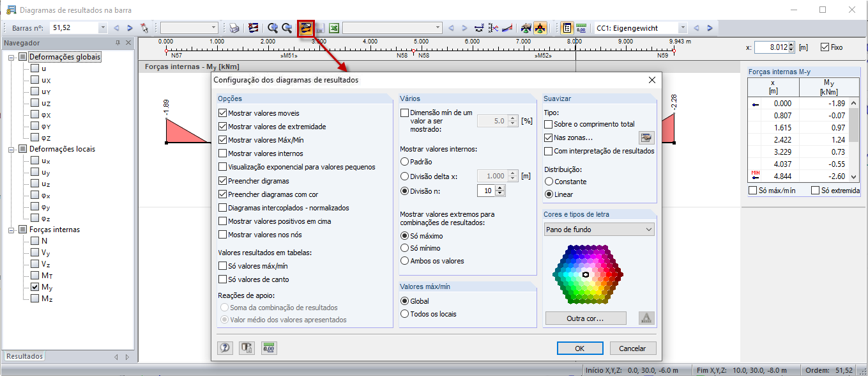Open the Excel export tool
868x376 pixels.
tap(333, 27)
